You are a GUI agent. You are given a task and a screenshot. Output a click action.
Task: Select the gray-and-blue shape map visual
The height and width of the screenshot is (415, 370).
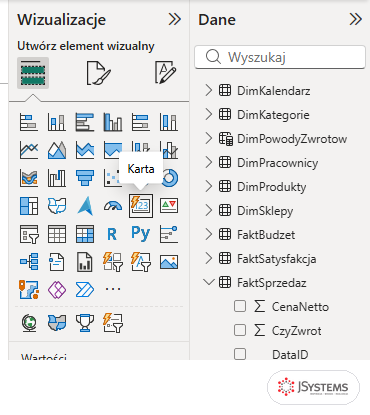(x=57, y=323)
